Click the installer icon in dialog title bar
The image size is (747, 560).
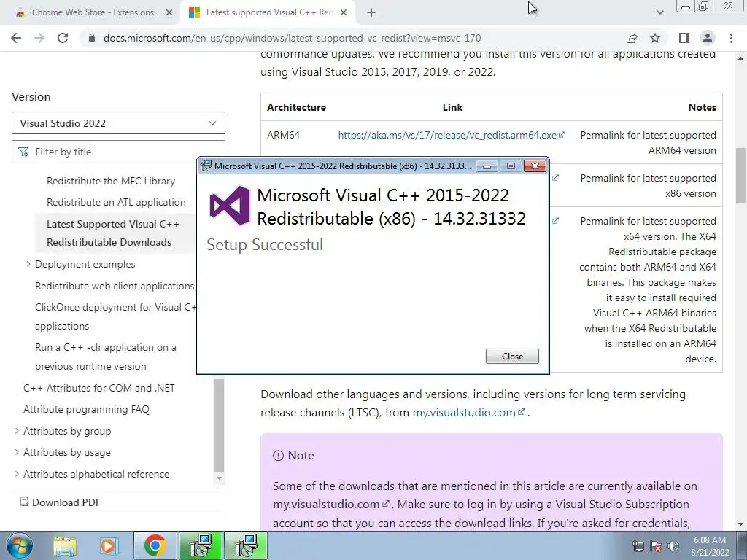point(206,166)
